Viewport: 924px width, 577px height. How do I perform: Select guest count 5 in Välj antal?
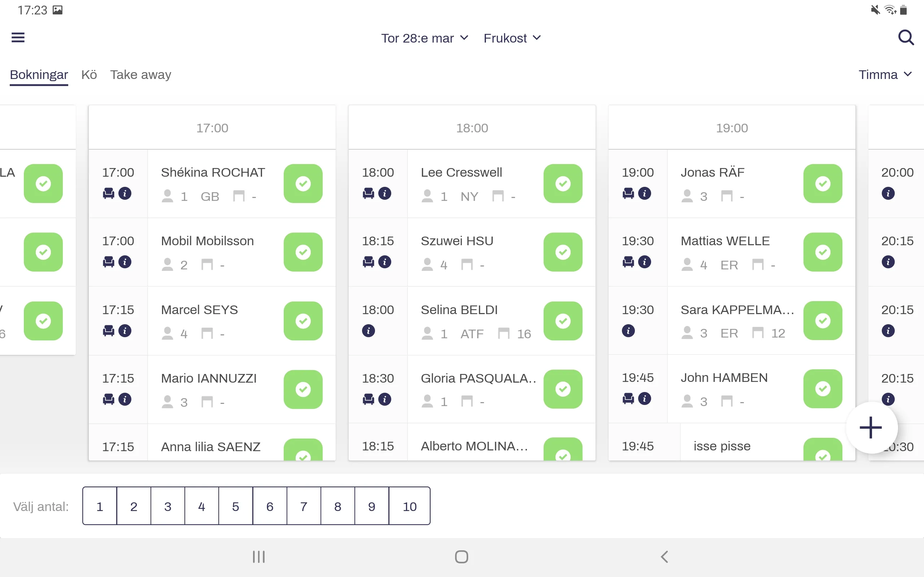[235, 506]
